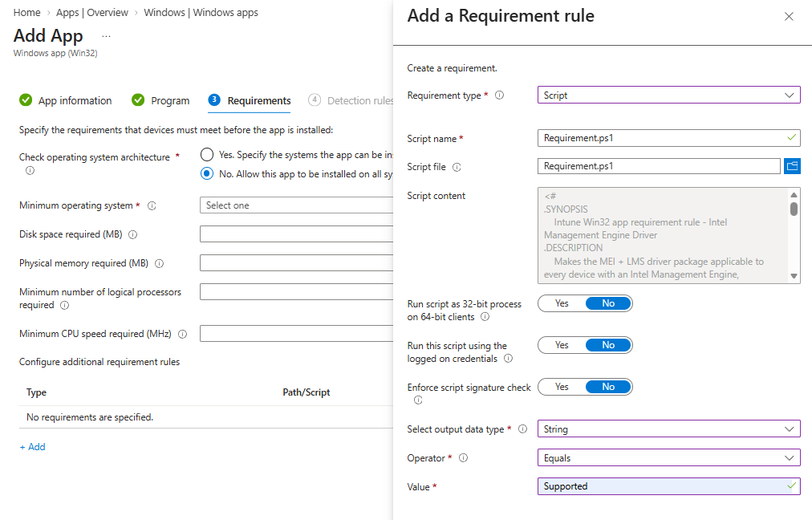Open the Requirement type dropdown

[x=668, y=95]
